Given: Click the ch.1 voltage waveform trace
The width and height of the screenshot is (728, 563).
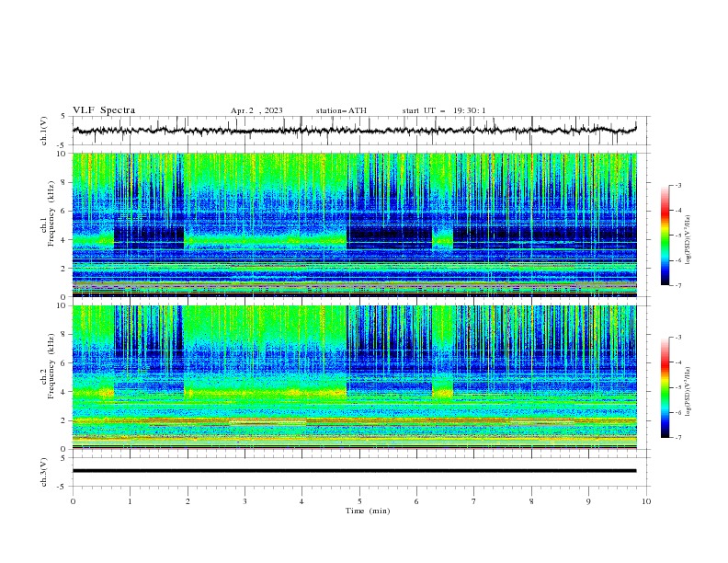Looking at the screenshot, I should [354, 131].
